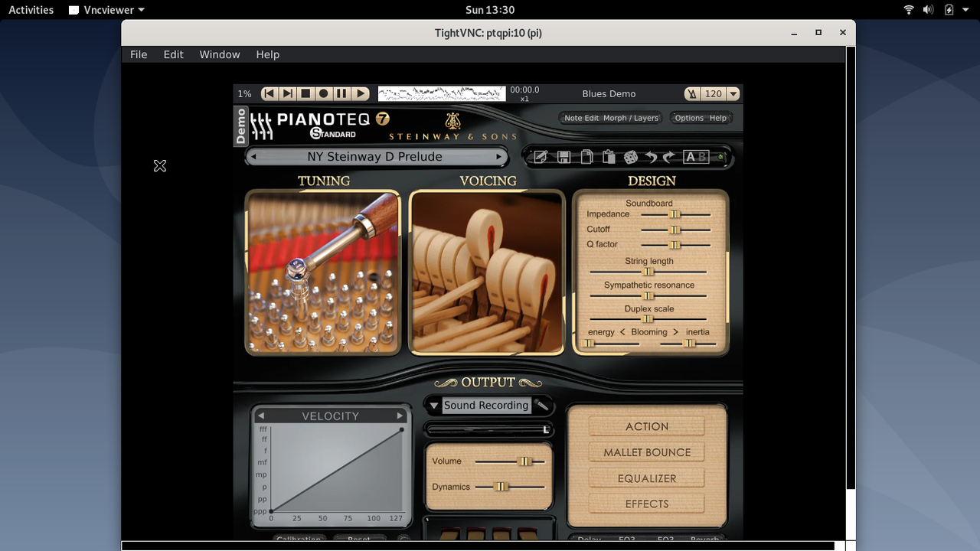Open the tempo dropdown arrow next to 120

pos(733,93)
